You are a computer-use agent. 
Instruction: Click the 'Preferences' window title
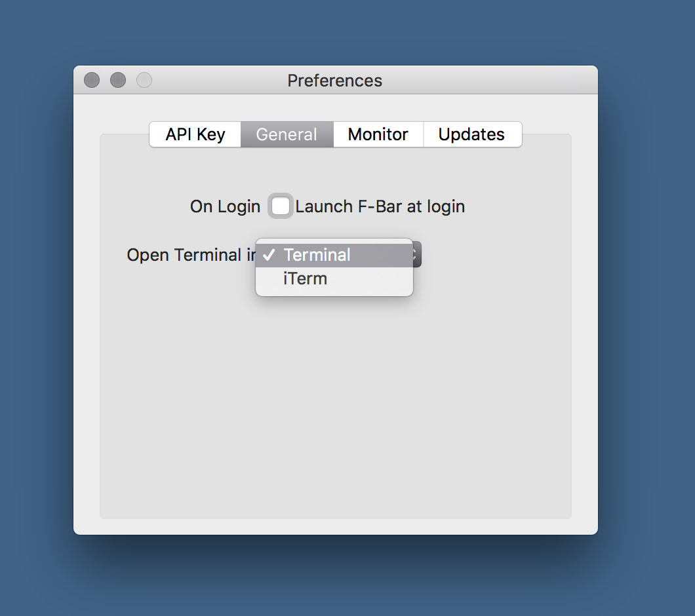click(x=334, y=81)
